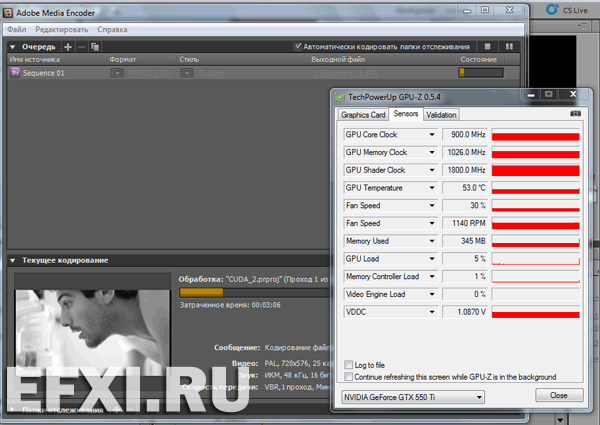Open the GPU Shader Clock sensor dropdown

(x=432, y=170)
